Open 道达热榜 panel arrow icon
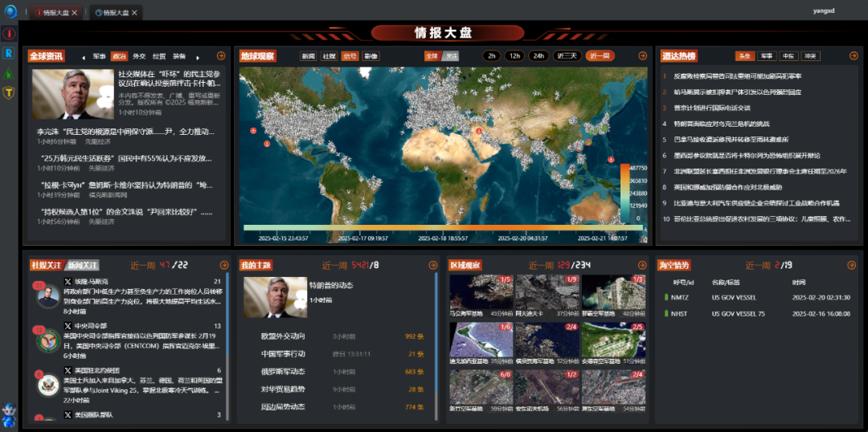The height and width of the screenshot is (432, 868). pos(854,56)
